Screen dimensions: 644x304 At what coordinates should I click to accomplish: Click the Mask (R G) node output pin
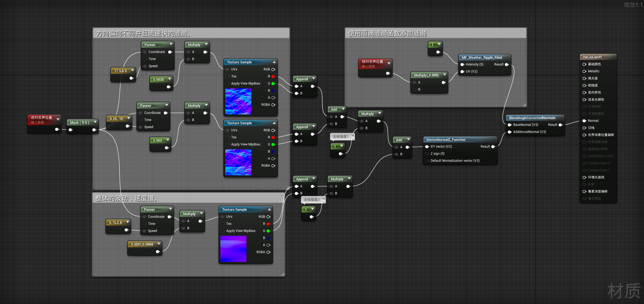coord(94,130)
